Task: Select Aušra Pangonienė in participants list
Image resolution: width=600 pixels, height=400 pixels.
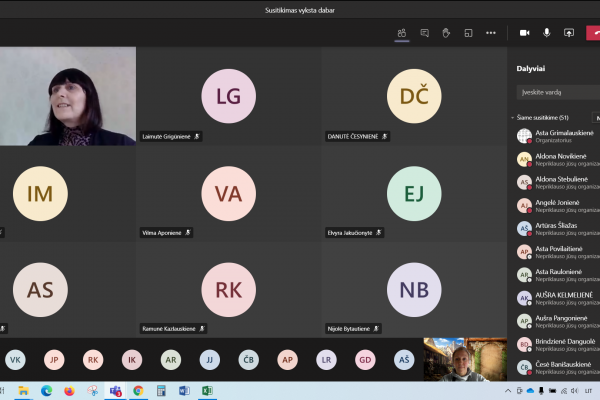Action: pyautogui.click(x=558, y=321)
